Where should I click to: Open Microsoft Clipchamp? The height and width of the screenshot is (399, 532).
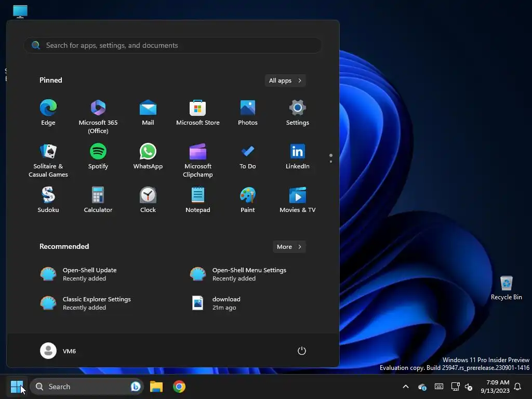(x=198, y=160)
